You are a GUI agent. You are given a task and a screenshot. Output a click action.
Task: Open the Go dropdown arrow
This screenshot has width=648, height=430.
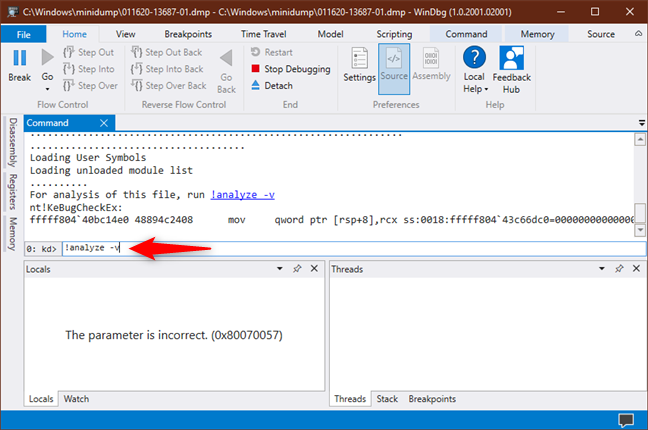[48, 89]
